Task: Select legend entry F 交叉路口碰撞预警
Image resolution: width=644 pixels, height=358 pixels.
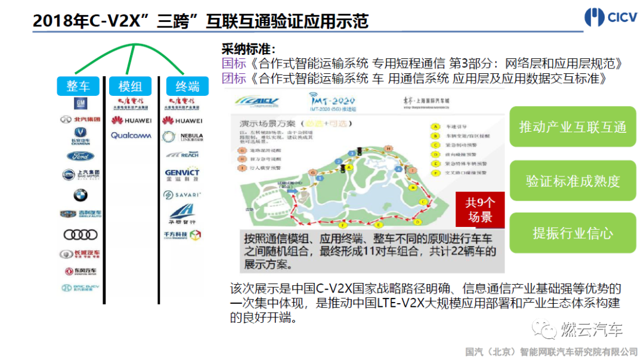Action: click(459, 173)
